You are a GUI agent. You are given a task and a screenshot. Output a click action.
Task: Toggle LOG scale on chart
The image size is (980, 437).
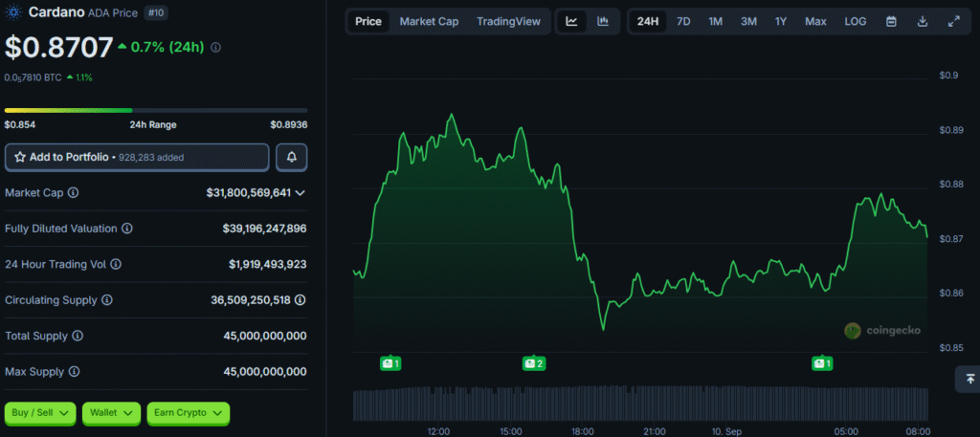tap(856, 21)
